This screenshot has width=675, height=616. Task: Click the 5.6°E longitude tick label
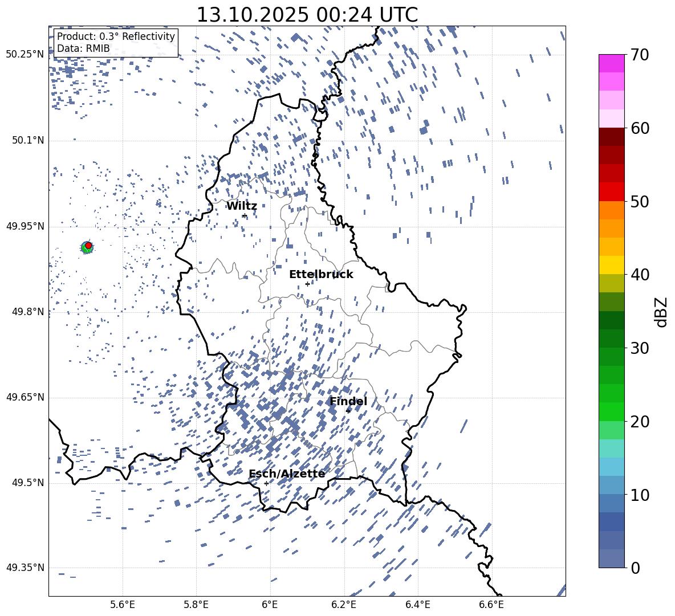(123, 605)
